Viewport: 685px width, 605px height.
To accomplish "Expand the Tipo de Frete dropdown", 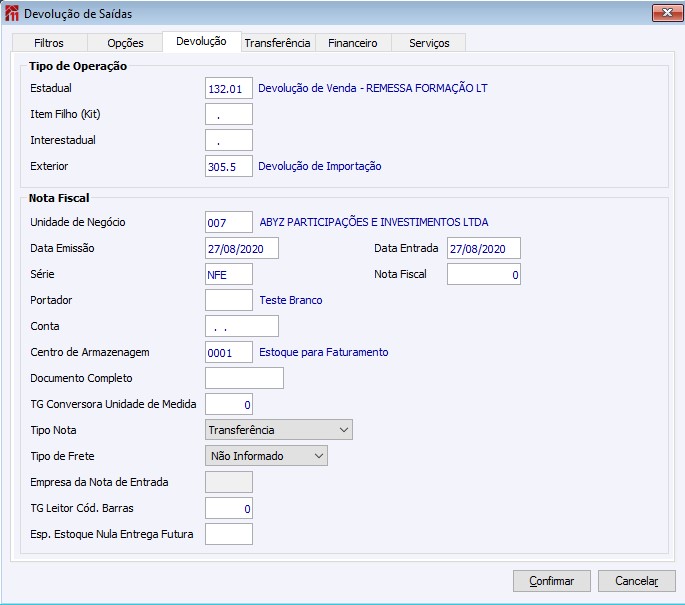I will click(x=266, y=456).
